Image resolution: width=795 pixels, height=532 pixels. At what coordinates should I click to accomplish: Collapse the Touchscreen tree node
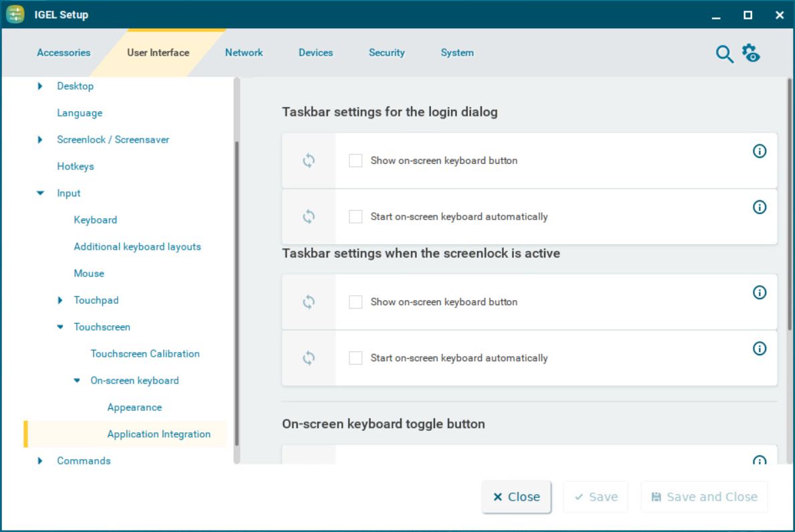(60, 327)
